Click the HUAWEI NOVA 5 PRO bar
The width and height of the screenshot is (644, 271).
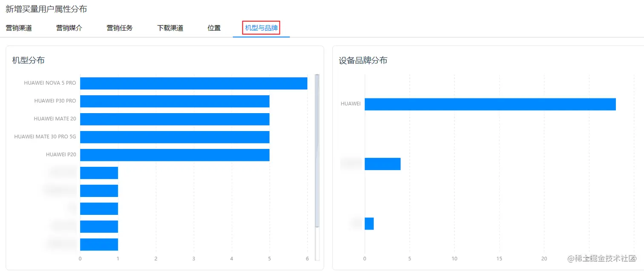point(194,83)
